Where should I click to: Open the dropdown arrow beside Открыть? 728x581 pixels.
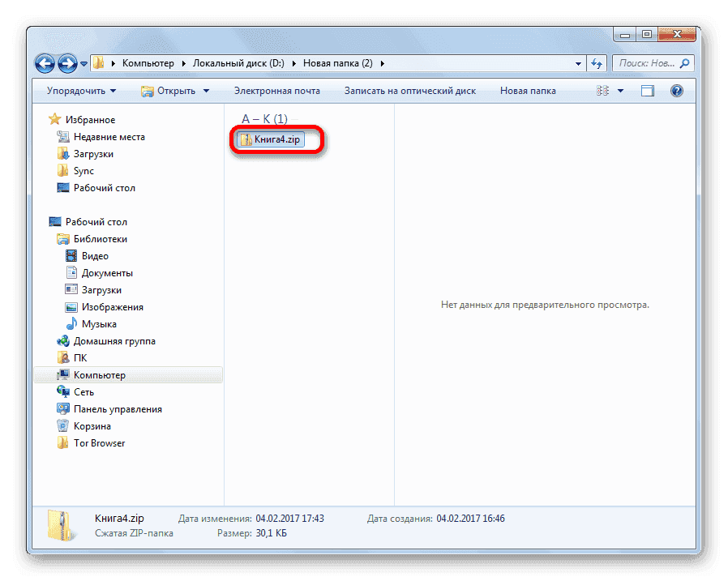206,91
